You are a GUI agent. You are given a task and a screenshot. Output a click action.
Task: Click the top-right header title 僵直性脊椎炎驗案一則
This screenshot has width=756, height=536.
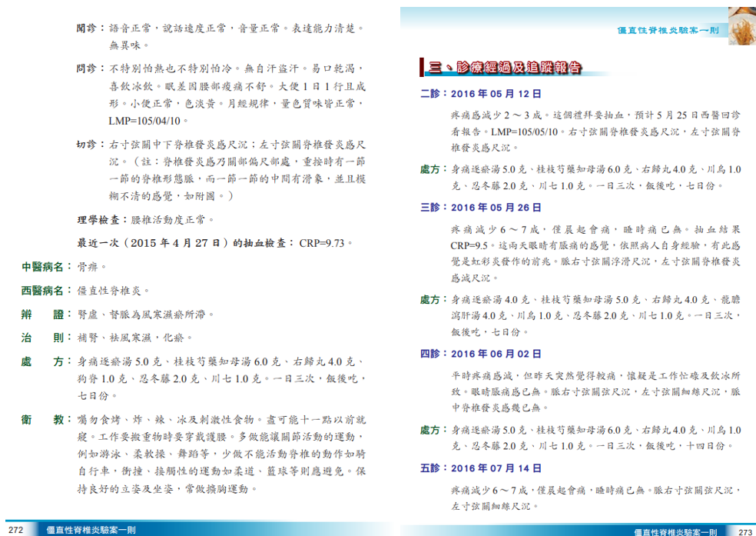[667, 30]
